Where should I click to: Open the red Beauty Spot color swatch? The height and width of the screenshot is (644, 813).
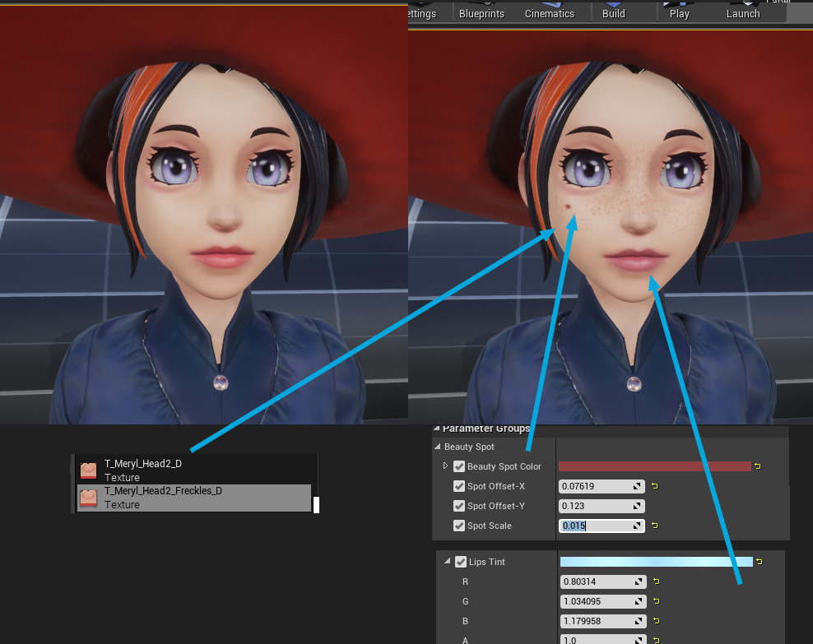(655, 466)
